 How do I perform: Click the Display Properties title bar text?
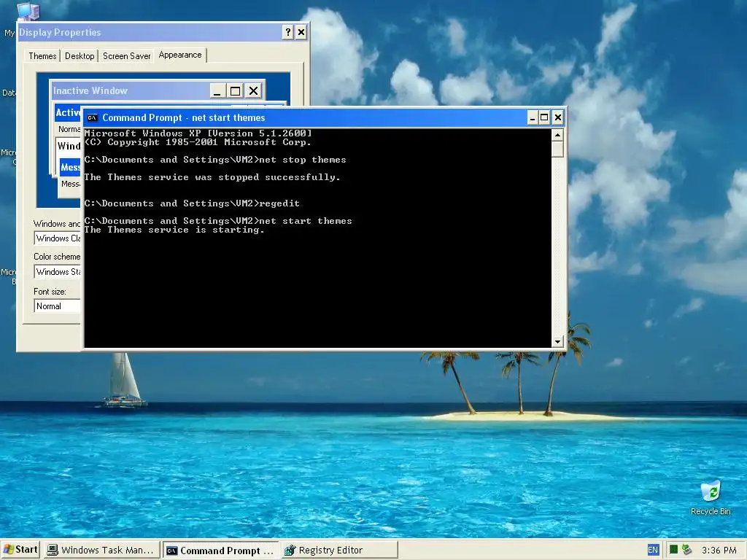(x=60, y=32)
